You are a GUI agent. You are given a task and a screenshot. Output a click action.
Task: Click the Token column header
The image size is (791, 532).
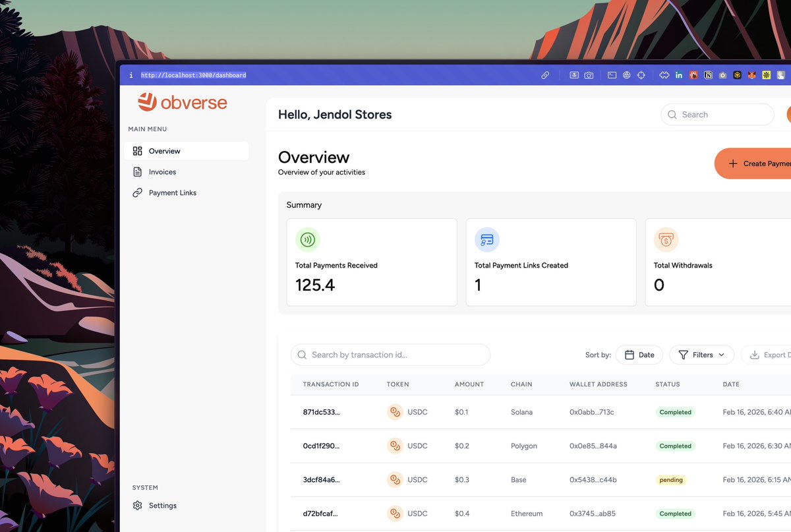398,384
